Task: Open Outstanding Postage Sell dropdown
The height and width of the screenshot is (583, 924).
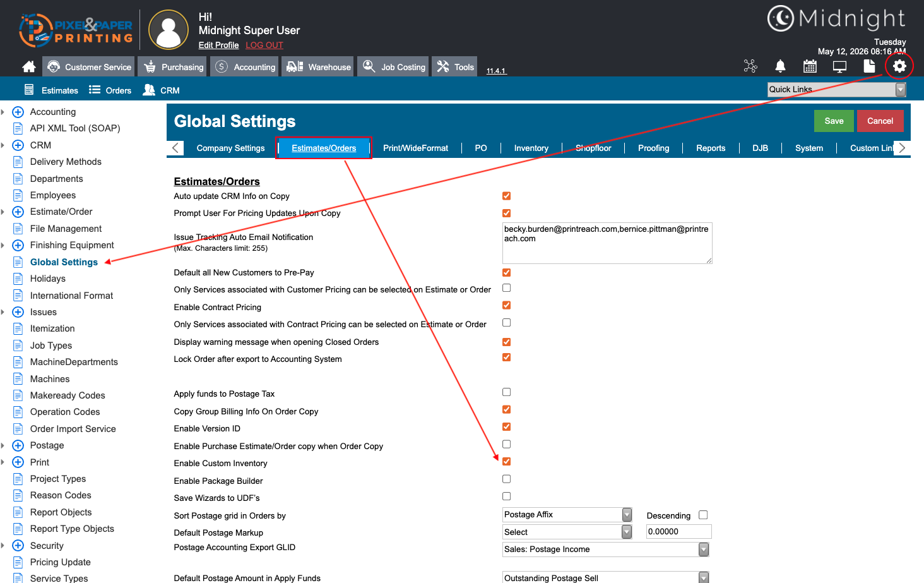Action: click(x=606, y=577)
